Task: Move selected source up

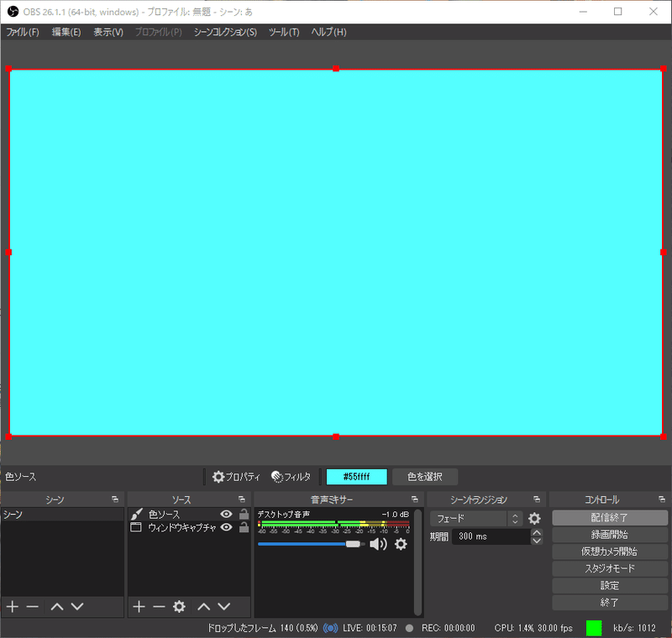Action: (x=203, y=606)
